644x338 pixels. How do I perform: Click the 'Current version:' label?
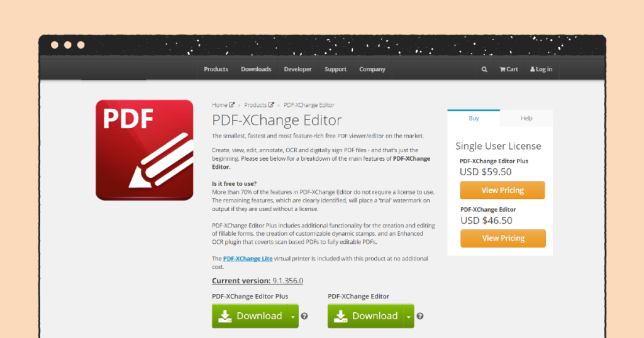[x=241, y=281]
